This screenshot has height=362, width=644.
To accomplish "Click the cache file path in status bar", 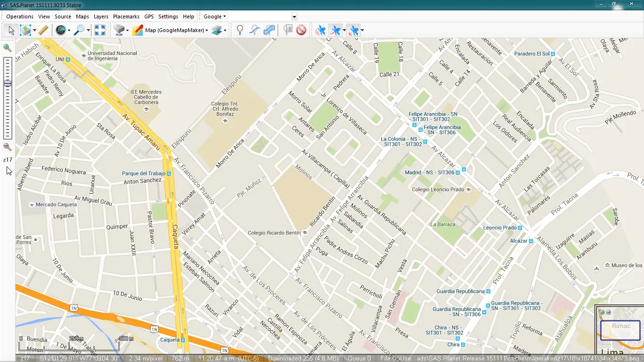I will click(x=510, y=358).
